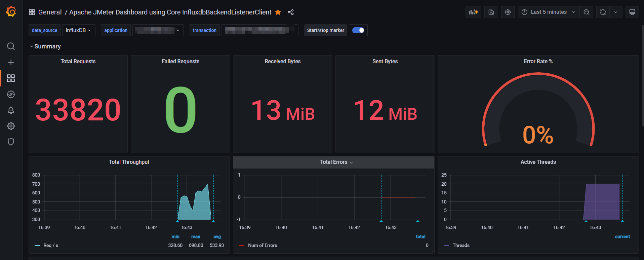Click the Num of Errors legend entry
The height and width of the screenshot is (260, 644).
263,245
